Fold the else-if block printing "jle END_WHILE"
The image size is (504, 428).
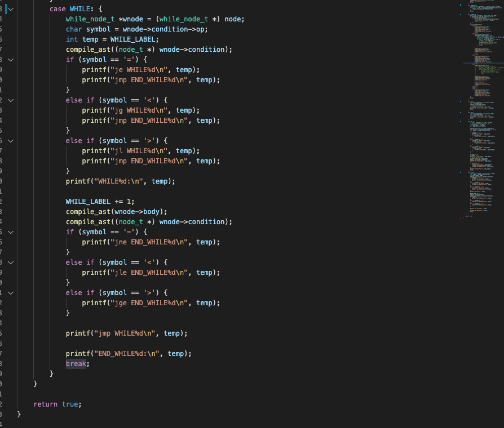pos(11,262)
